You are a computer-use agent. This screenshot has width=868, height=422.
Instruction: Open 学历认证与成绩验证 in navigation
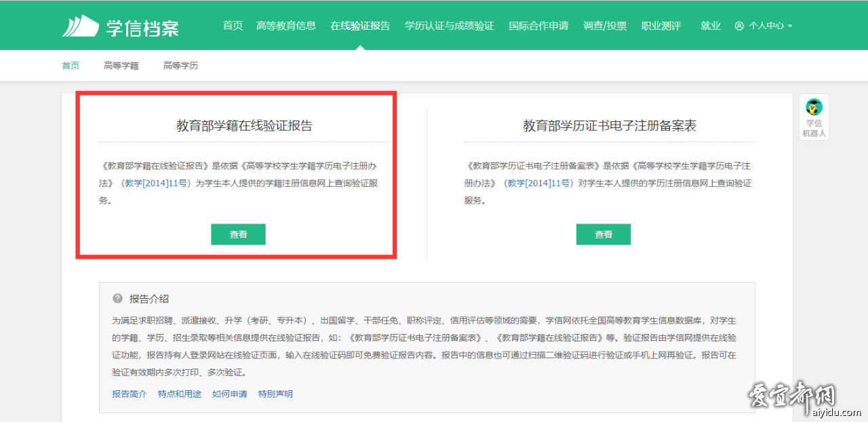449,26
